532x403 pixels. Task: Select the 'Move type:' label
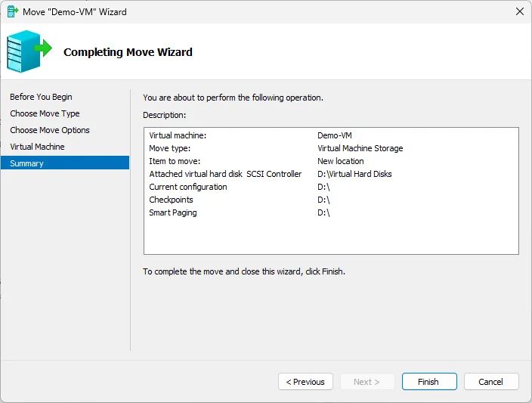pos(169,148)
